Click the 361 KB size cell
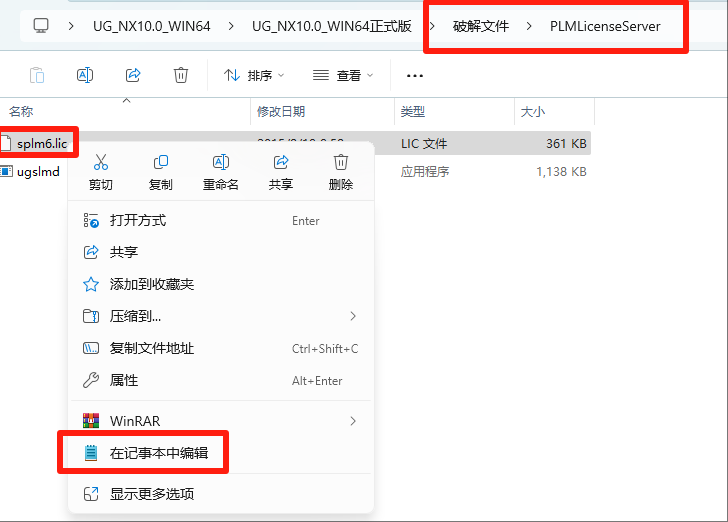The height and width of the screenshot is (522, 728). 566,144
